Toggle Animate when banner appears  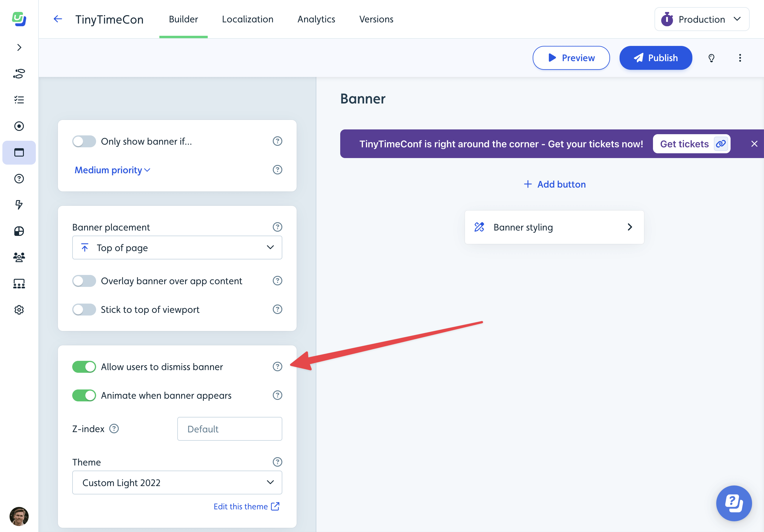coord(84,396)
